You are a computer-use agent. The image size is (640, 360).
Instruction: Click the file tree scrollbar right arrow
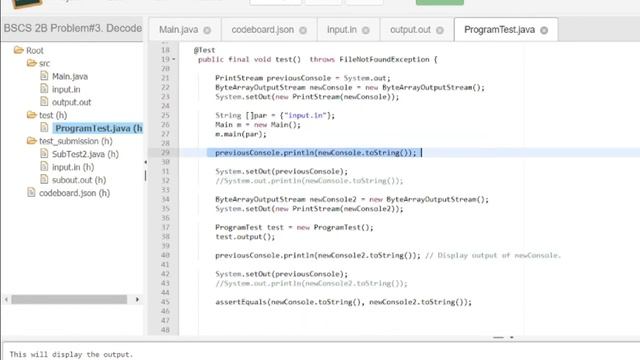137,299
